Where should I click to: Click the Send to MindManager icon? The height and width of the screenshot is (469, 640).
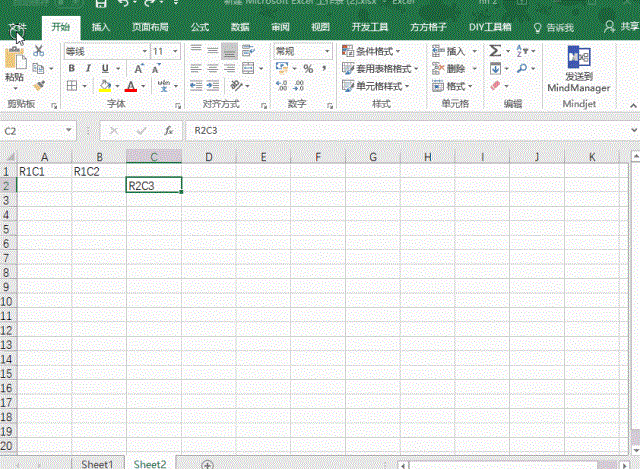[x=579, y=68]
